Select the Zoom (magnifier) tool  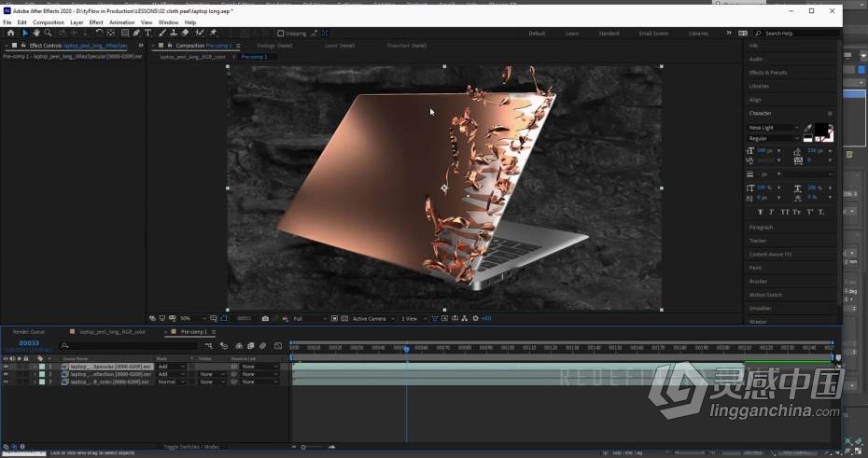[49, 34]
